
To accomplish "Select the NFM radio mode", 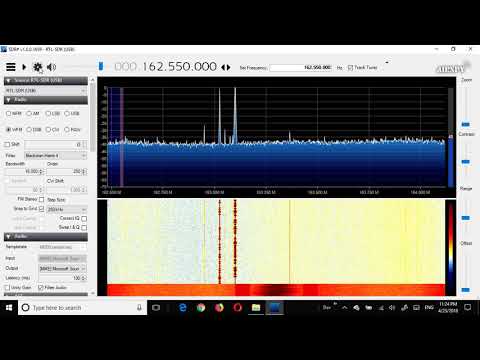I will pyautogui.click(x=9, y=113).
